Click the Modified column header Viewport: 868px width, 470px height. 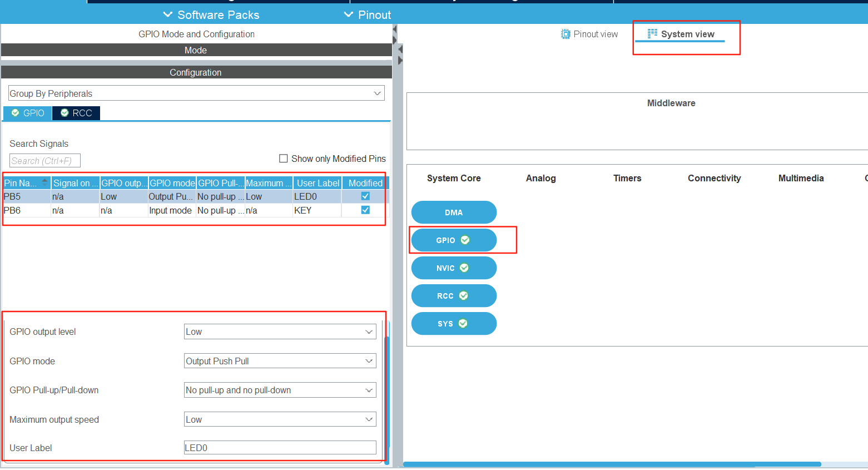[365, 183]
